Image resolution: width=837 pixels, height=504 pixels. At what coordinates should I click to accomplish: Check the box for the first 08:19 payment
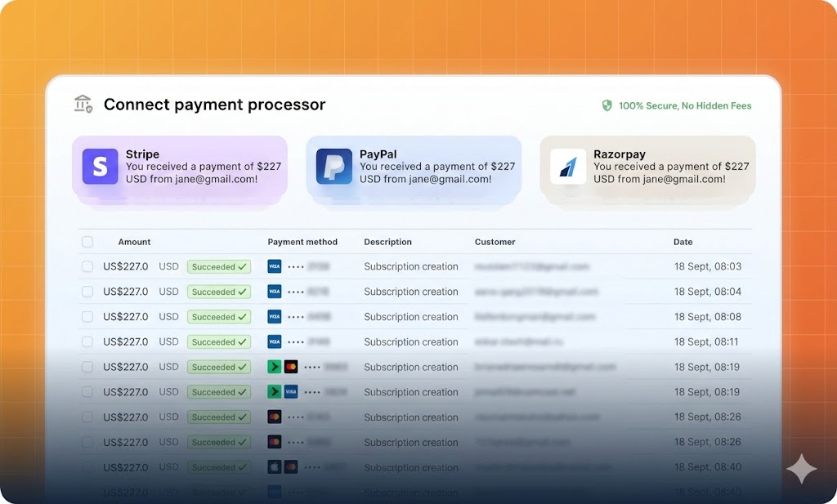point(87,367)
